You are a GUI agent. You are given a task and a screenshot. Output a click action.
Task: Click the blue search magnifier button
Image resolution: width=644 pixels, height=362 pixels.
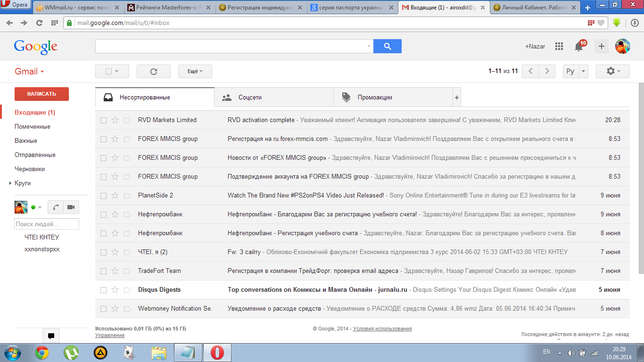tap(388, 46)
